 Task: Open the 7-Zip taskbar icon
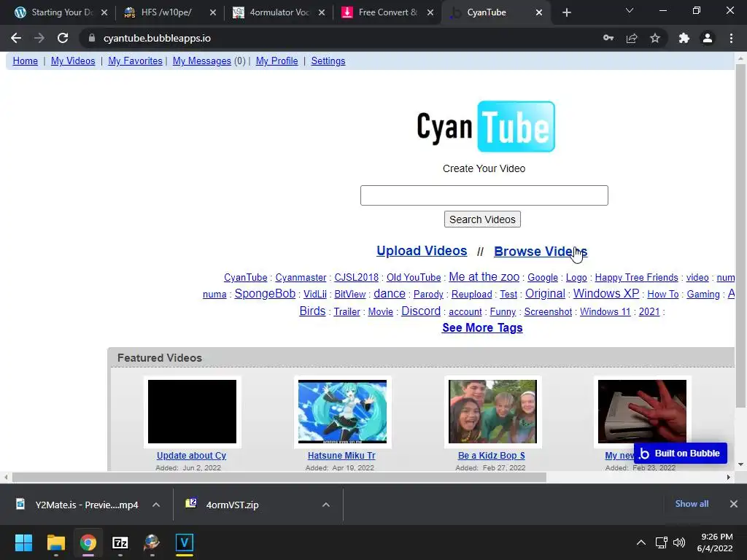tap(120, 542)
